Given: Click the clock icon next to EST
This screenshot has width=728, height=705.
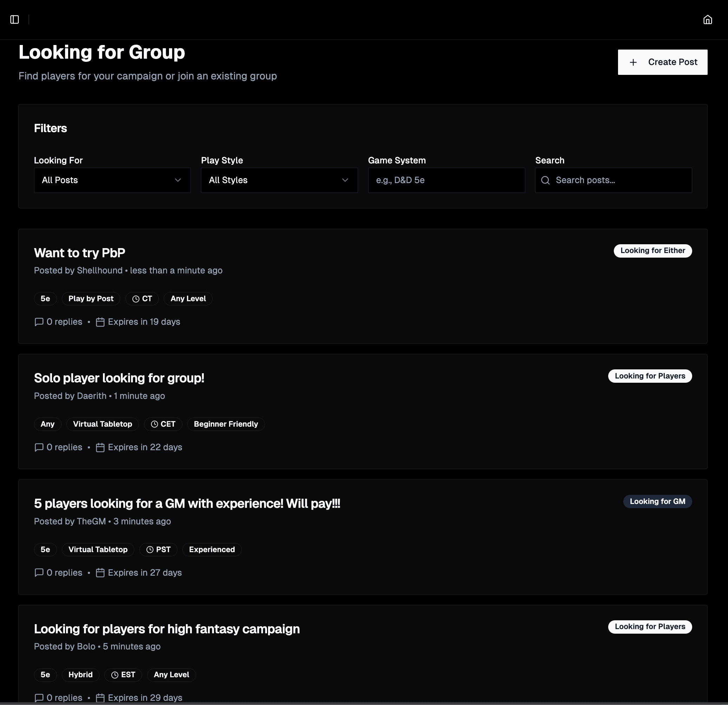Looking at the screenshot, I should tap(115, 675).
